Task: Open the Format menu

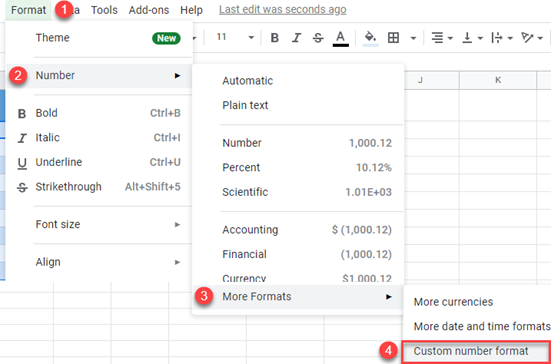Action: pos(28,10)
